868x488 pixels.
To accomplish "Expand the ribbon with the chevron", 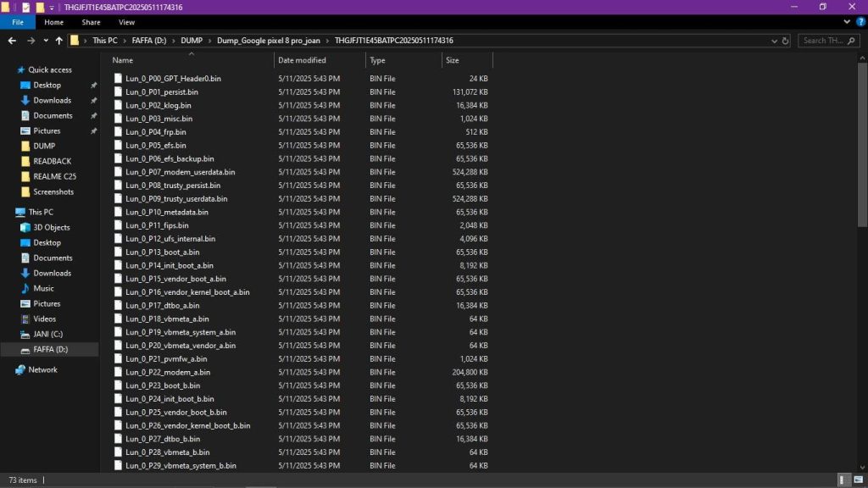I will (846, 22).
